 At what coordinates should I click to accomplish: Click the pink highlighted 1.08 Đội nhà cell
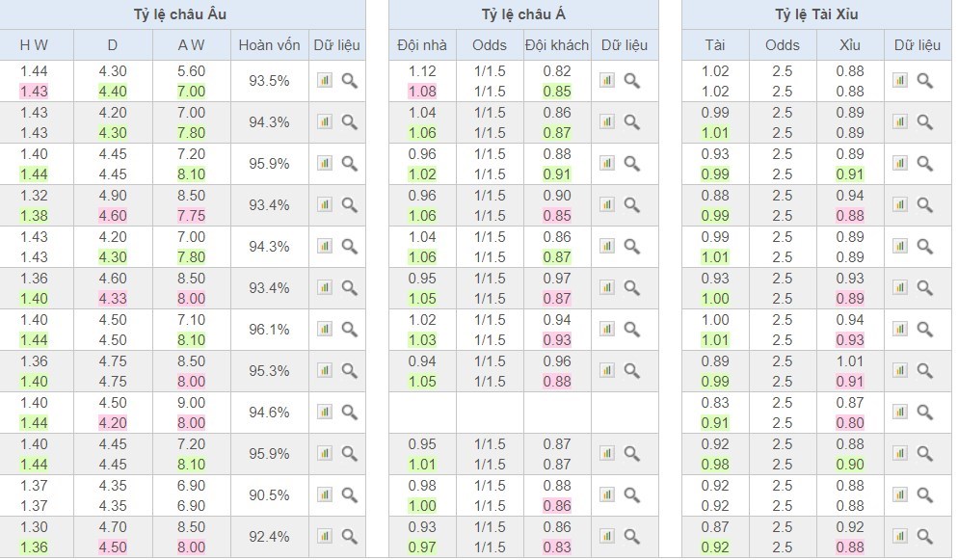coord(422,92)
